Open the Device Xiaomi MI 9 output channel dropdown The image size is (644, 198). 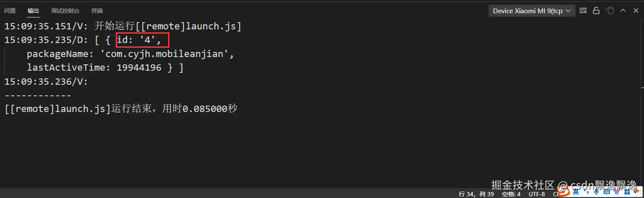click(532, 11)
